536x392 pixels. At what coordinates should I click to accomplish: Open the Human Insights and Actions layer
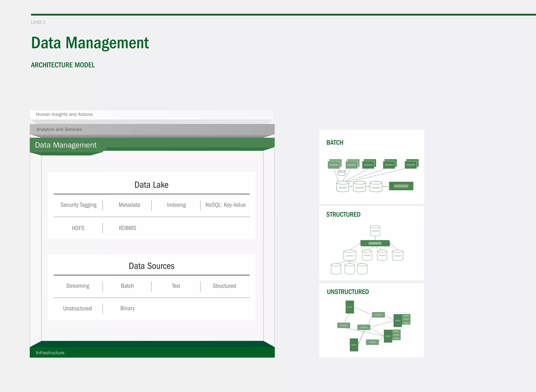click(64, 114)
